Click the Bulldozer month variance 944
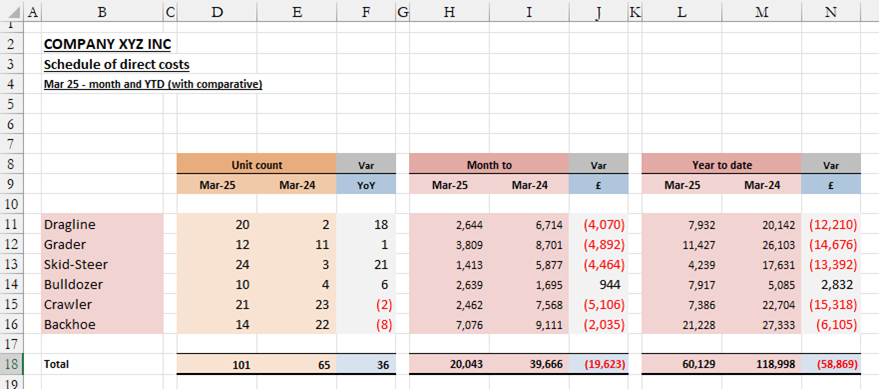Screen dimensions: 879x389 pyautogui.click(x=598, y=284)
